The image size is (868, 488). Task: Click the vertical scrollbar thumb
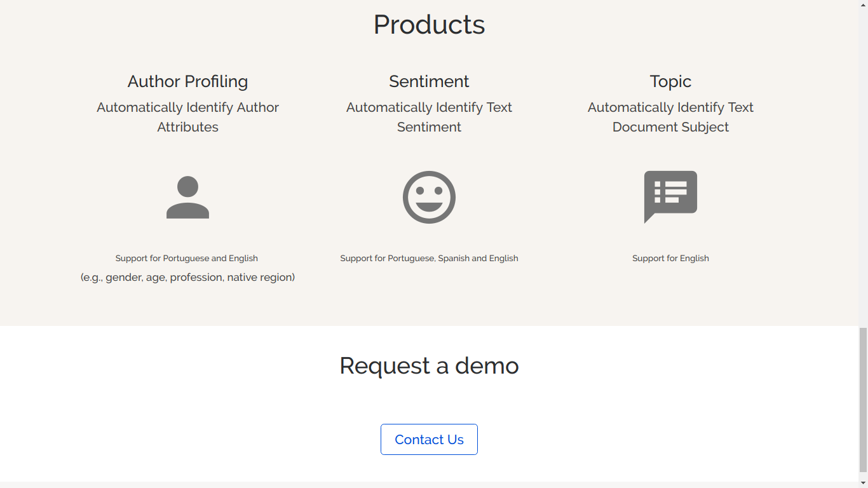point(863,400)
